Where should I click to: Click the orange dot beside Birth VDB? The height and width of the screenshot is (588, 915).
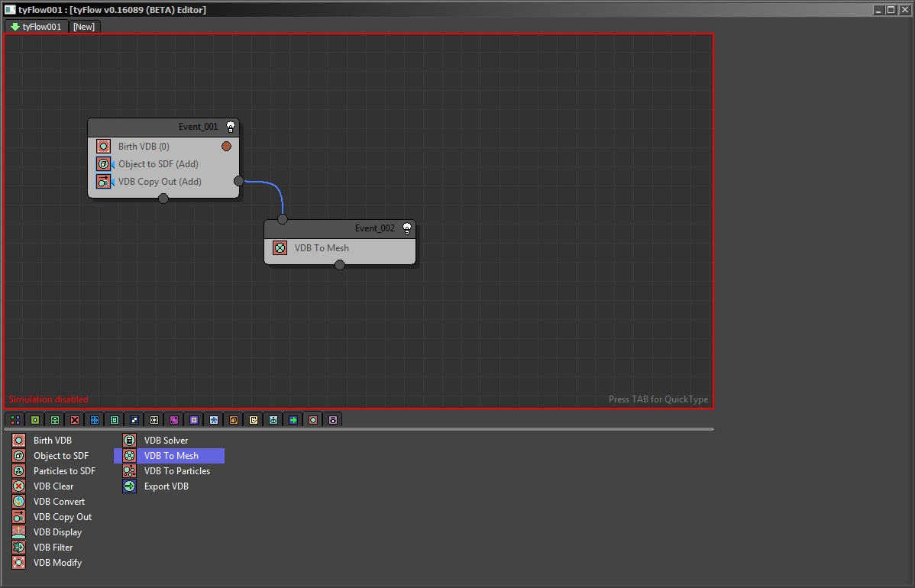(226, 146)
